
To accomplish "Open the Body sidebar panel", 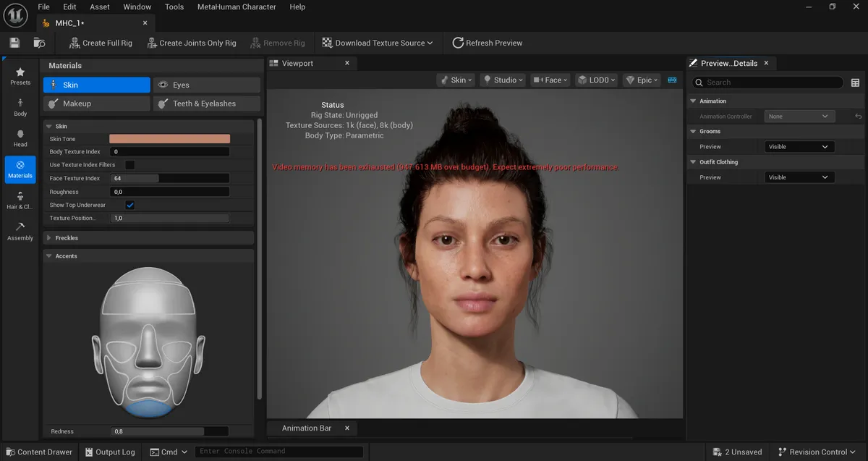I will pos(20,107).
